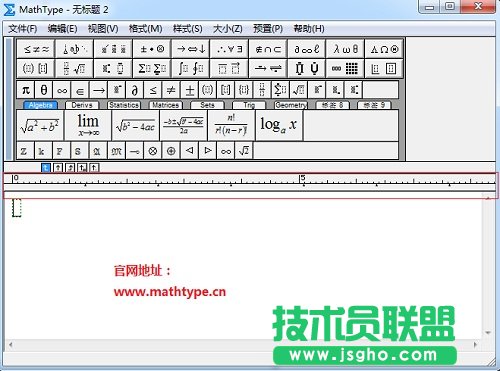Insert the circled times ⊗ symbol in bottom bar
500x371 pixels.
coord(153,151)
